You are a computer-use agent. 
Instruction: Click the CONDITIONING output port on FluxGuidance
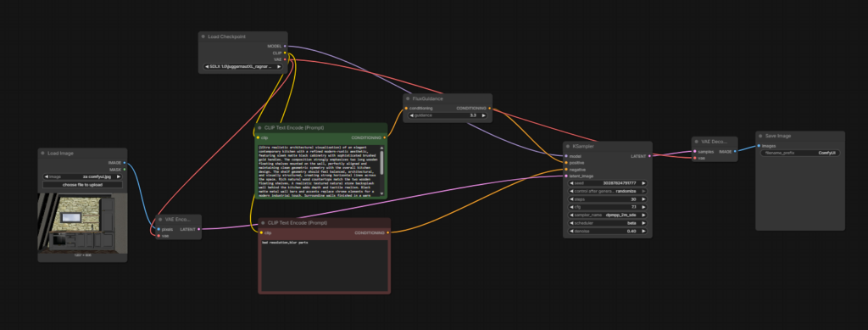pos(489,109)
